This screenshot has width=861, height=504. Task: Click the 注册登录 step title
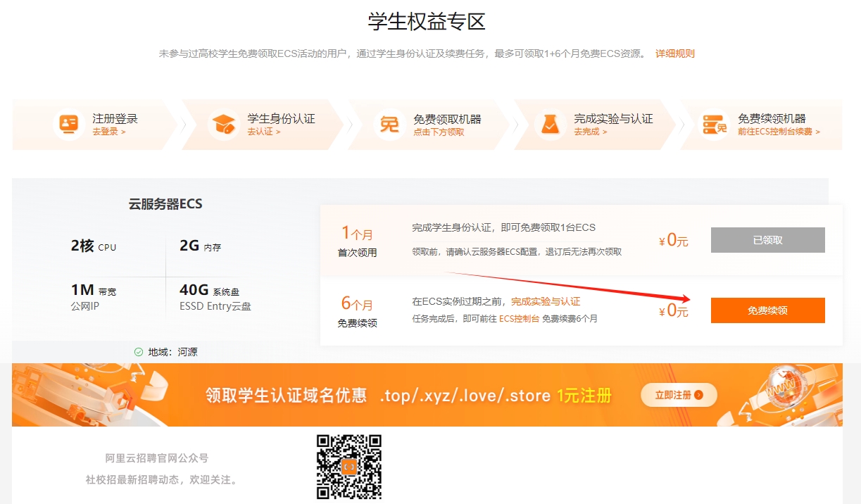click(115, 118)
